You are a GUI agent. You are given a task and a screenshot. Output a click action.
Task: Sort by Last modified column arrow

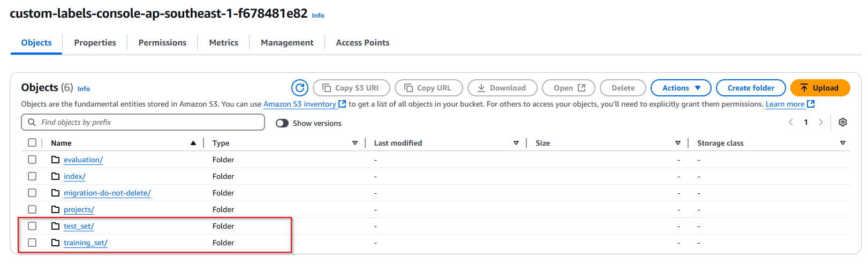(516, 143)
